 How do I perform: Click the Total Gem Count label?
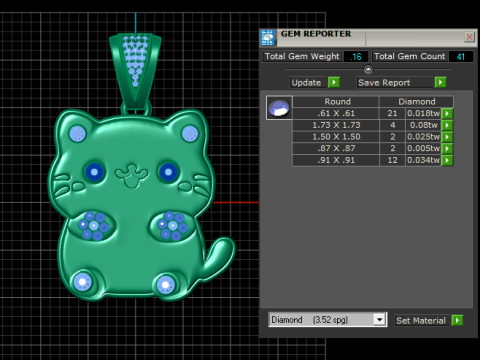[409, 56]
